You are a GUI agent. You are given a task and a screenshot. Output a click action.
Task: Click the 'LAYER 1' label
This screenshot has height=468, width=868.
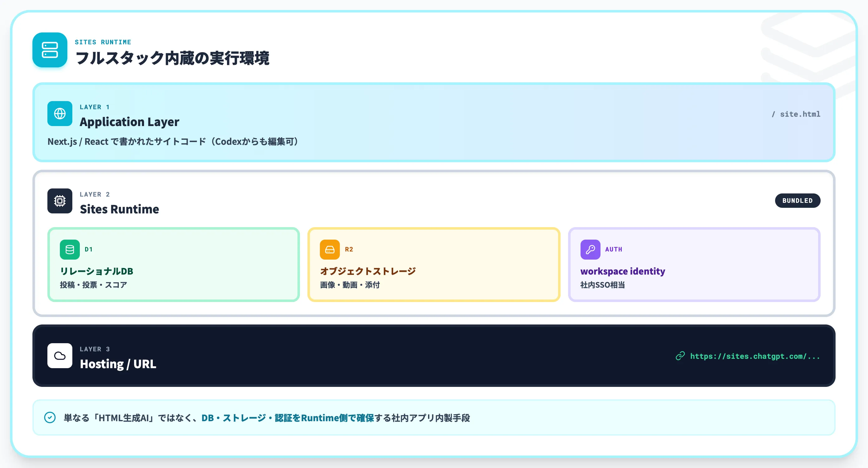(95, 107)
